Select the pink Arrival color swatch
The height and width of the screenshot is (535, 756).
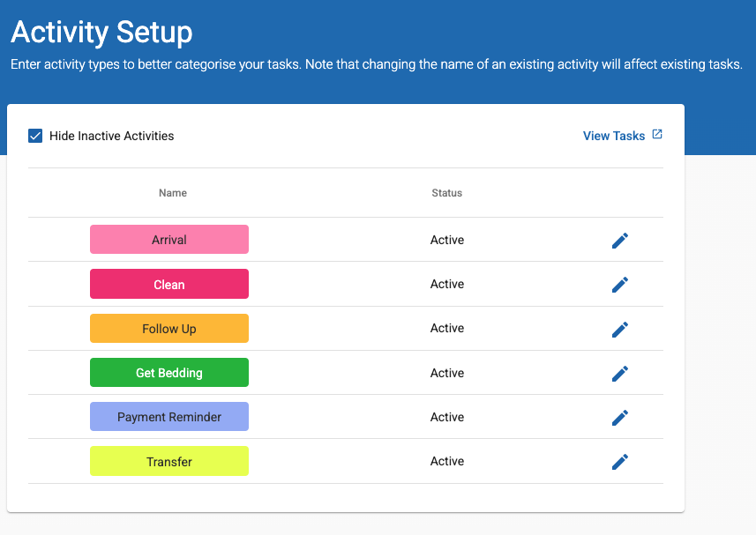click(x=168, y=239)
